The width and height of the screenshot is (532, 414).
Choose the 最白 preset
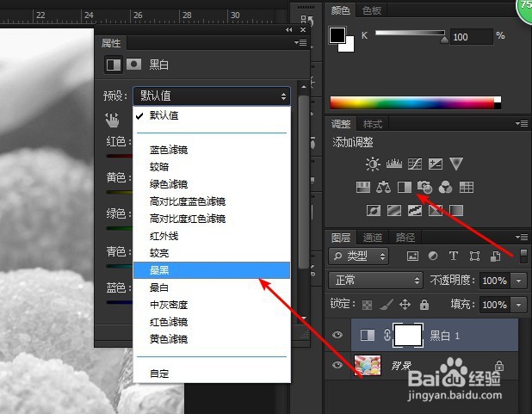pos(212,287)
